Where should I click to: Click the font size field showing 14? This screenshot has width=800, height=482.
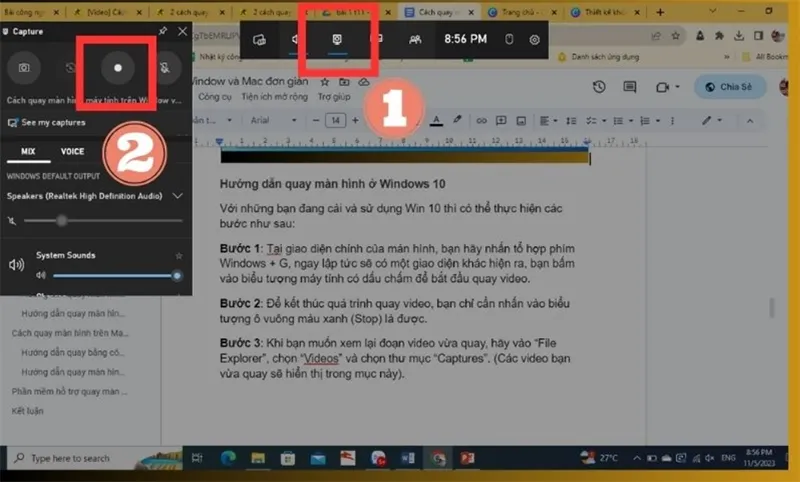[335, 120]
